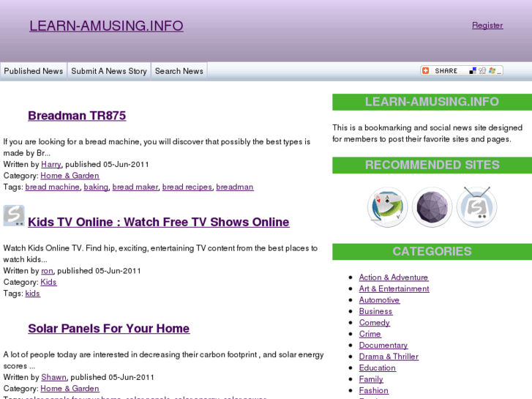
Task: Click the poker cards recommended site icon
Action: tap(387, 206)
